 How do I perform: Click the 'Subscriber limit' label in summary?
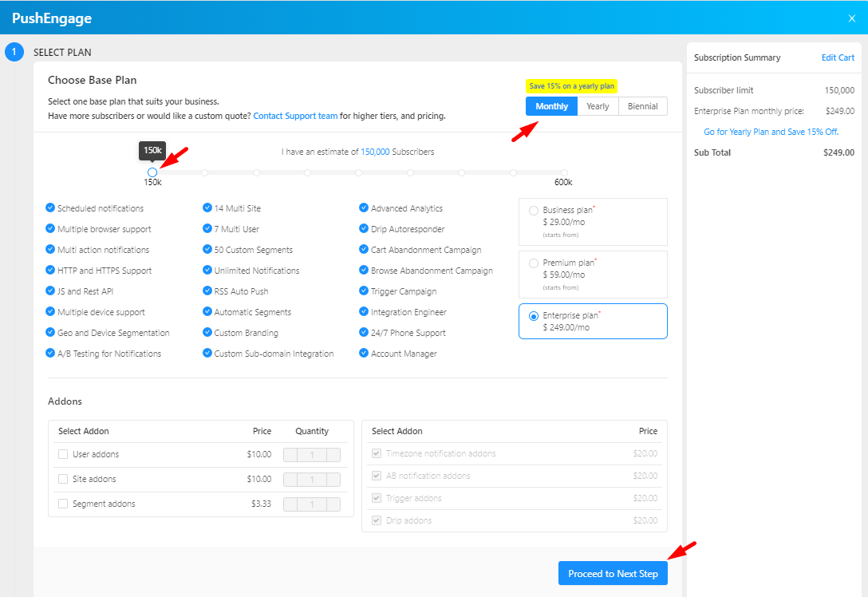(x=724, y=90)
